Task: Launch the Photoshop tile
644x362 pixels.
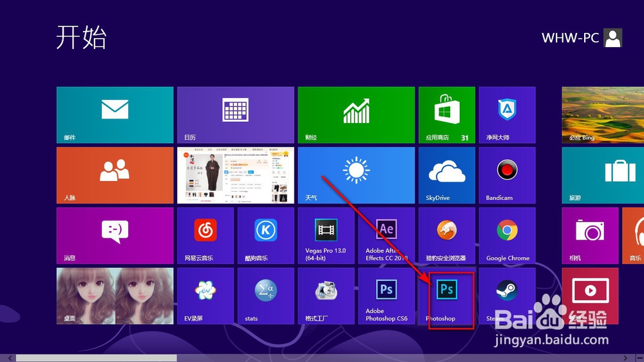Action: [447, 296]
